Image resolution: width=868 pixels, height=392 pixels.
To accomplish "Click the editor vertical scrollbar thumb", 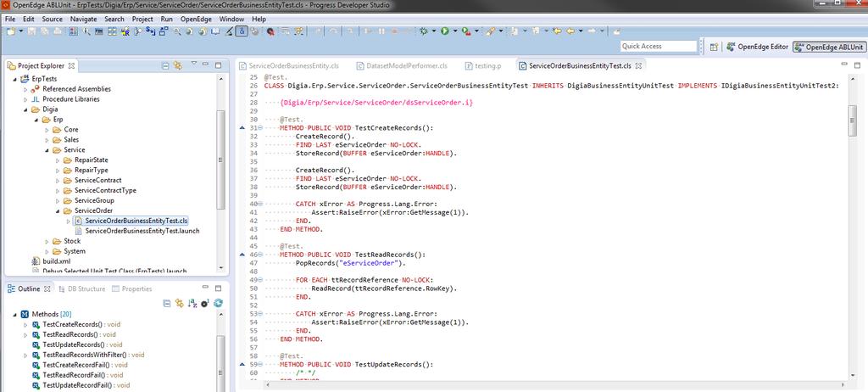I will click(x=853, y=120).
